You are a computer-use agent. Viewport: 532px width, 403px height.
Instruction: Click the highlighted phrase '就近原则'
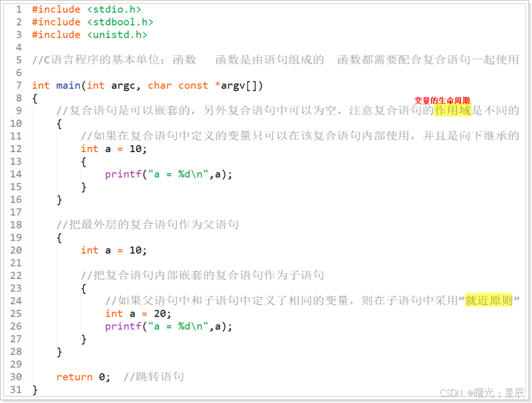click(x=488, y=300)
